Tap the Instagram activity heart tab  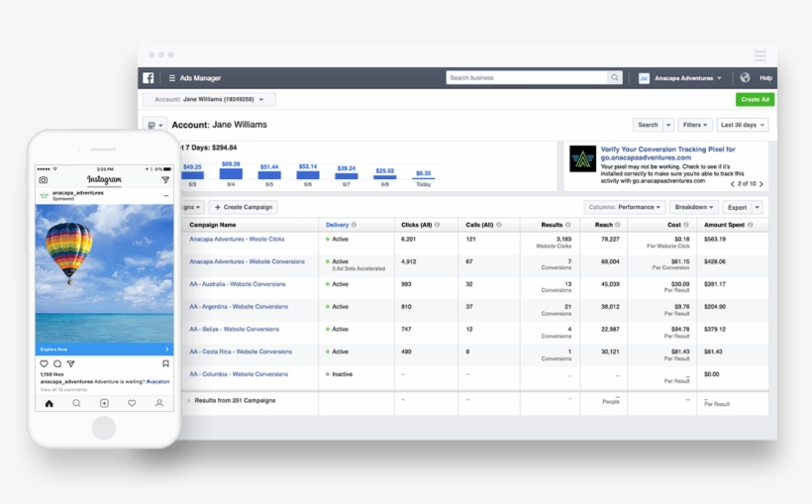click(x=132, y=403)
